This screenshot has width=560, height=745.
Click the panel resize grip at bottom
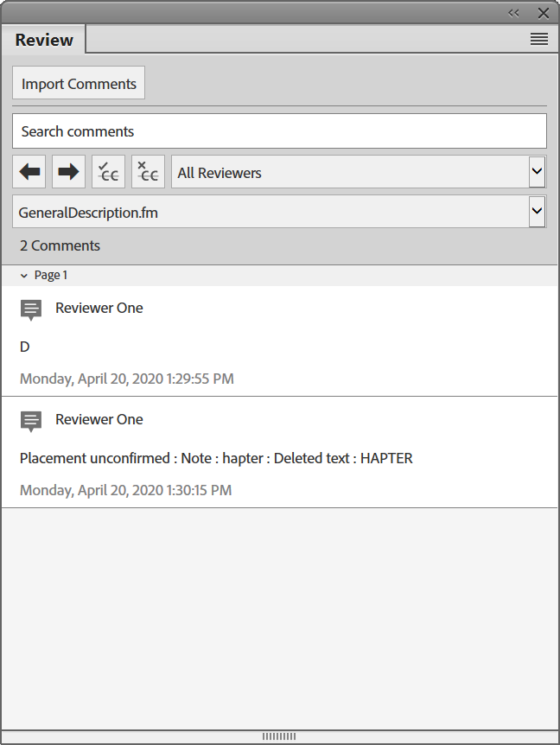click(x=279, y=736)
